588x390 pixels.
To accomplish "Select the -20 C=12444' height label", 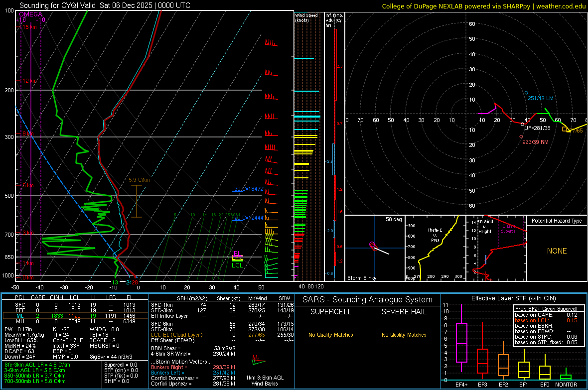I will (x=248, y=218).
